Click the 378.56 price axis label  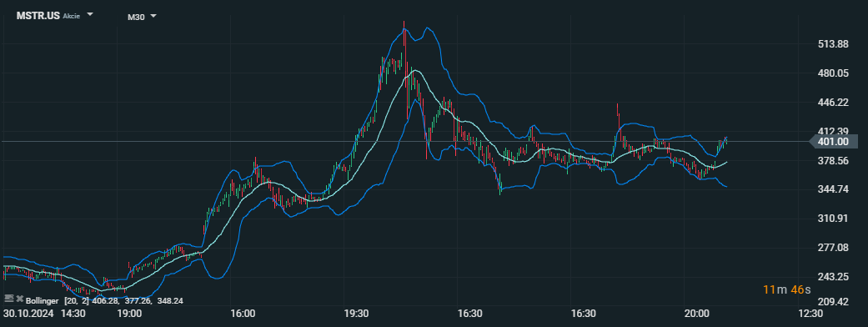click(x=833, y=161)
